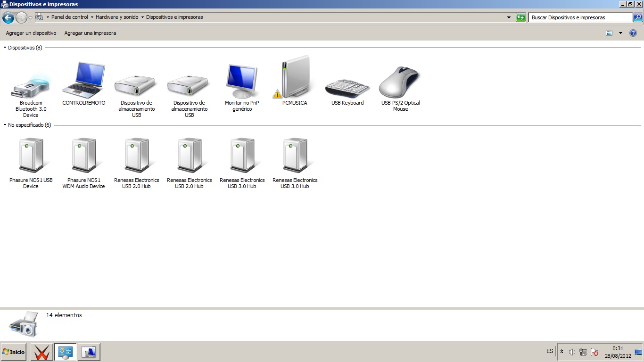
Task: Click the network tray icon
Action: click(583, 352)
